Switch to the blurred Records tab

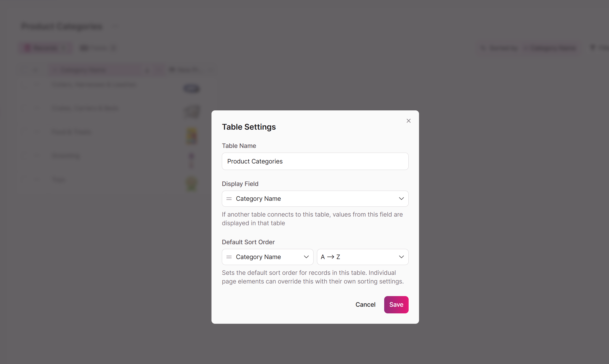pos(46,48)
